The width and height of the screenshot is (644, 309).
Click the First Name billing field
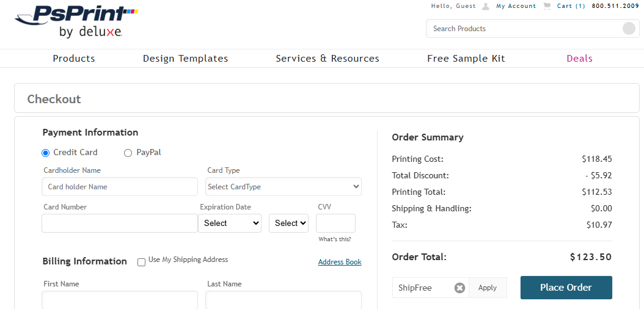pos(120,300)
